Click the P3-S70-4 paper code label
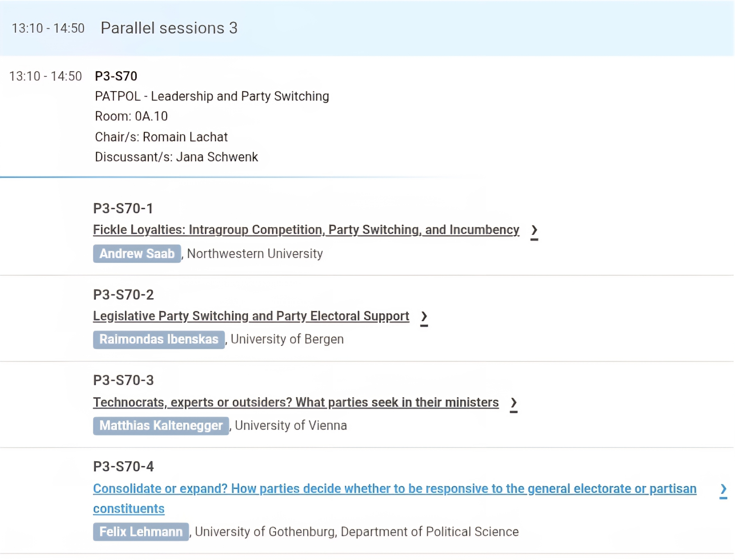This screenshot has height=560, width=735. (x=123, y=467)
